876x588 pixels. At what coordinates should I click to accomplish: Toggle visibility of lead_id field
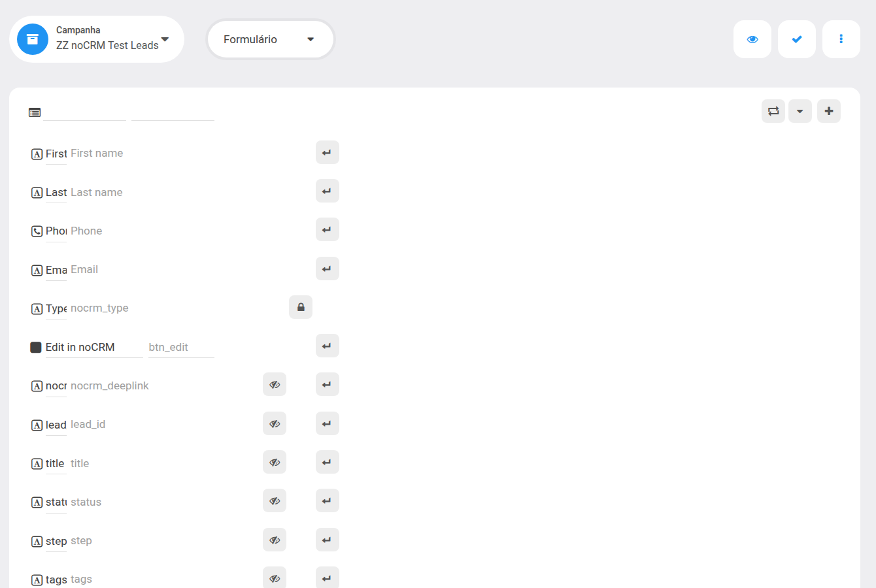point(275,423)
